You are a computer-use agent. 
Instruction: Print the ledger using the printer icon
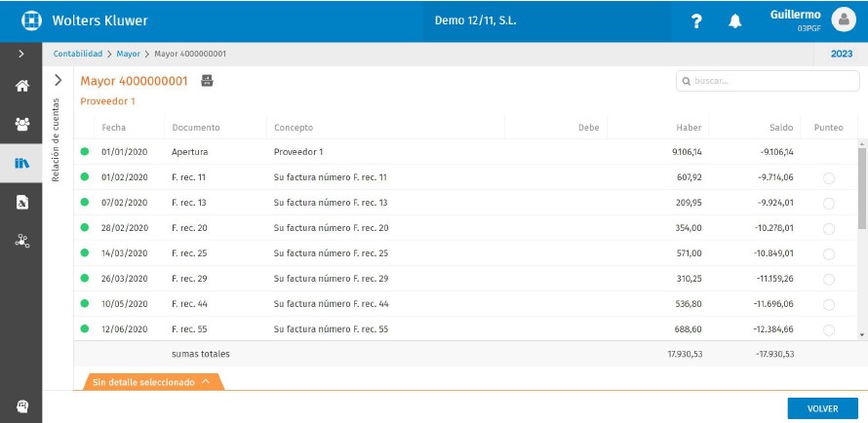207,81
